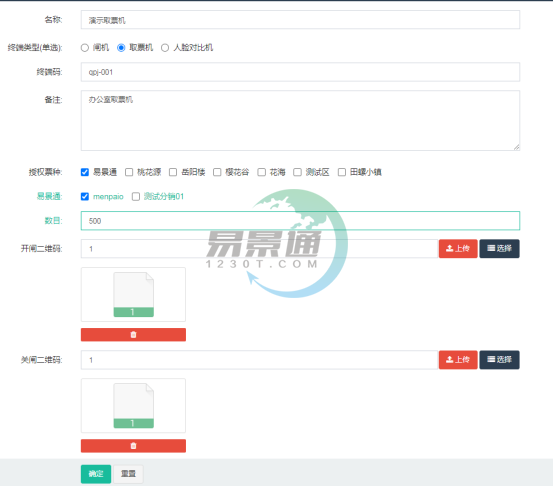This screenshot has width=554, height=487.
Task: Uncheck the 易景通 ticket type checkbox
Action: click(85, 172)
